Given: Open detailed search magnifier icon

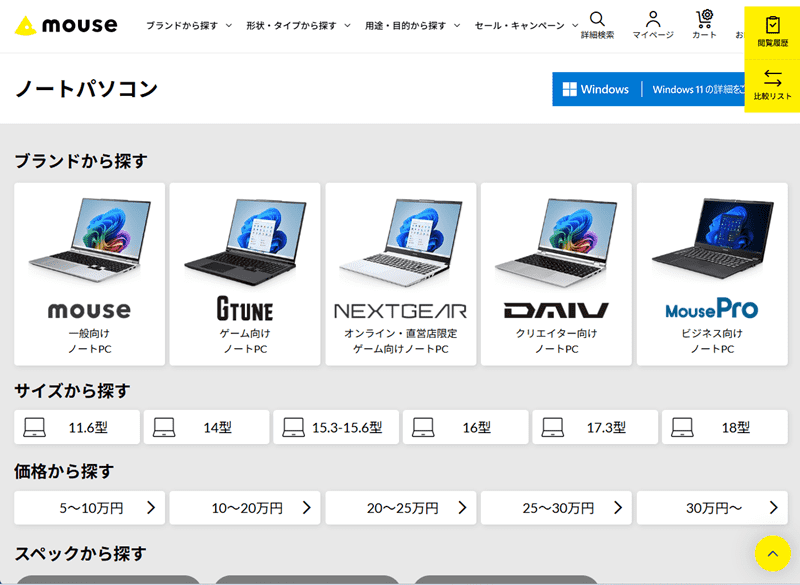Looking at the screenshot, I should tap(597, 19).
